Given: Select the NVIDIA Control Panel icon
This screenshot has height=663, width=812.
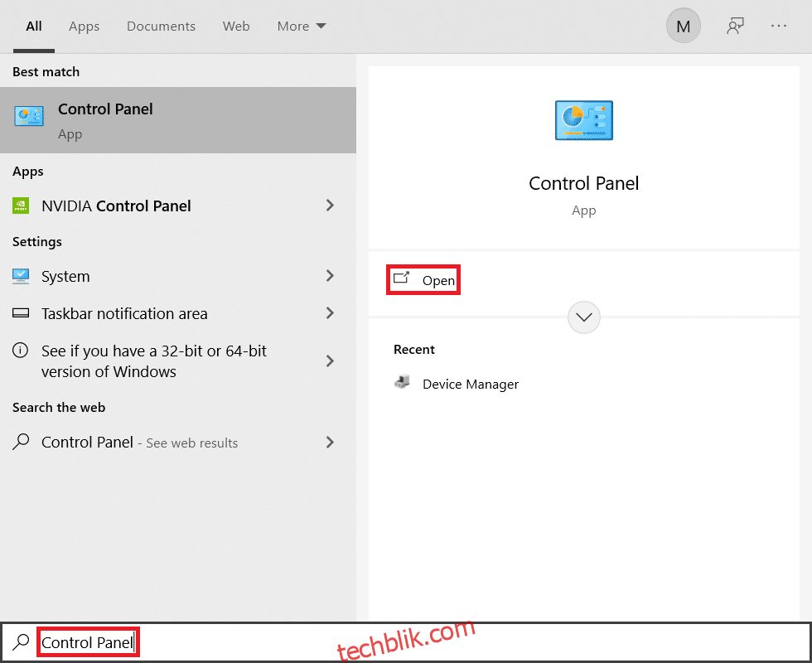Looking at the screenshot, I should (x=21, y=206).
